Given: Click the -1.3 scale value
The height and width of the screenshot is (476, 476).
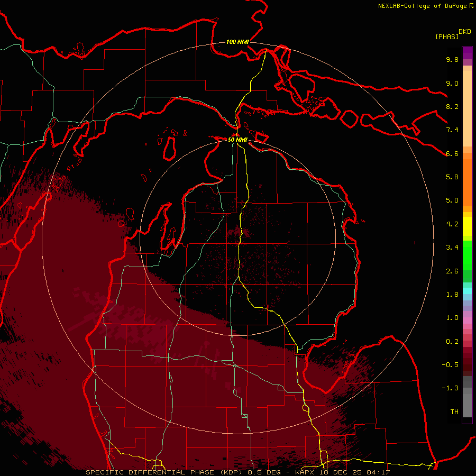Looking at the screenshot, I should [450, 388].
